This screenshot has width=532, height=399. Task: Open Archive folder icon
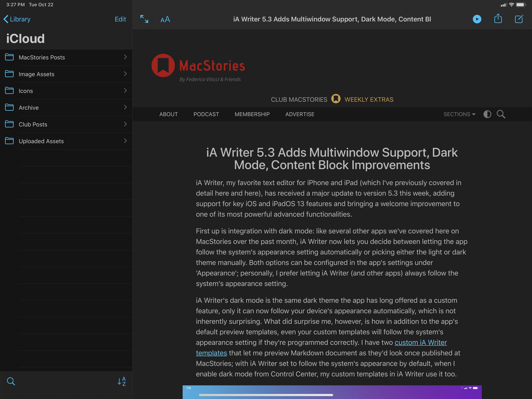point(9,107)
